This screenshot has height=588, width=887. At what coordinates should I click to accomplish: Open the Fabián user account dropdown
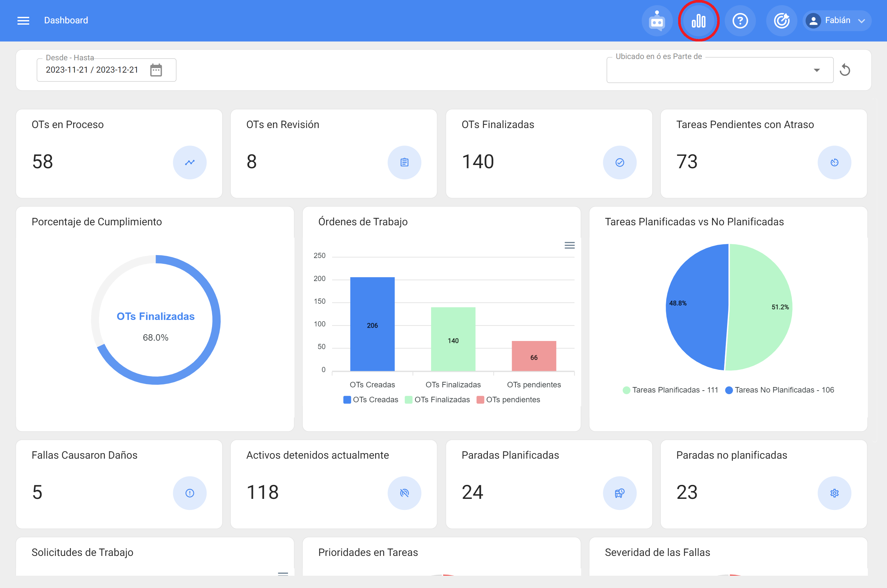tap(837, 21)
